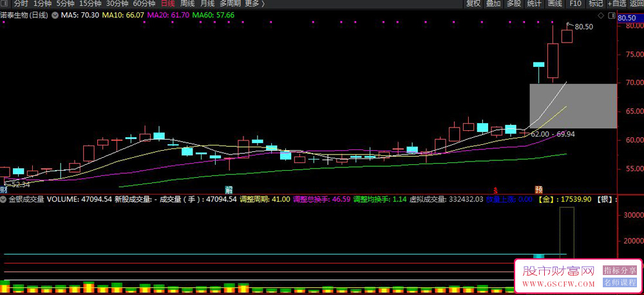Click the 62.00 - 69.94 gap label
The width and height of the screenshot is (644, 295).
(x=553, y=135)
